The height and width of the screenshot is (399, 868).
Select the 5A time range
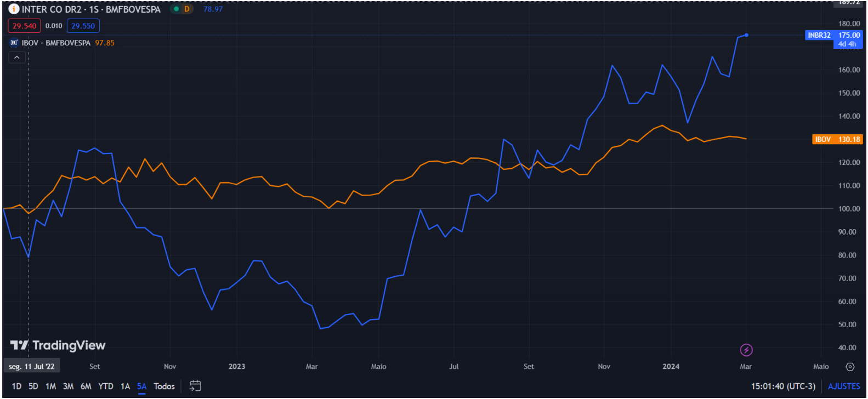(142, 386)
